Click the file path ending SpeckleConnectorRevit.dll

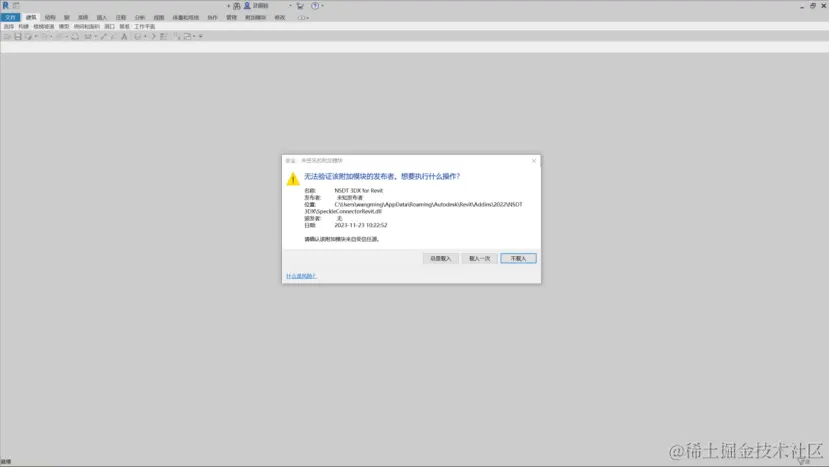(413, 208)
